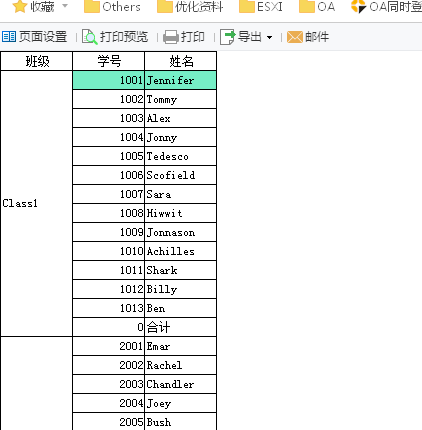This screenshot has width=422, height=430.
Task: Click student ID cell 2004
Action: coord(109,403)
